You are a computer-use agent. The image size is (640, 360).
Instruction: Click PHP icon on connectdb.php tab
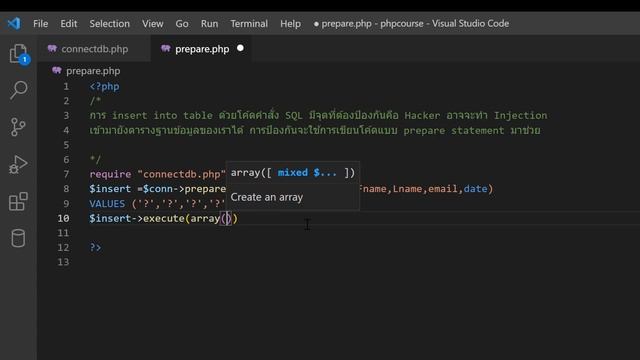[52, 49]
